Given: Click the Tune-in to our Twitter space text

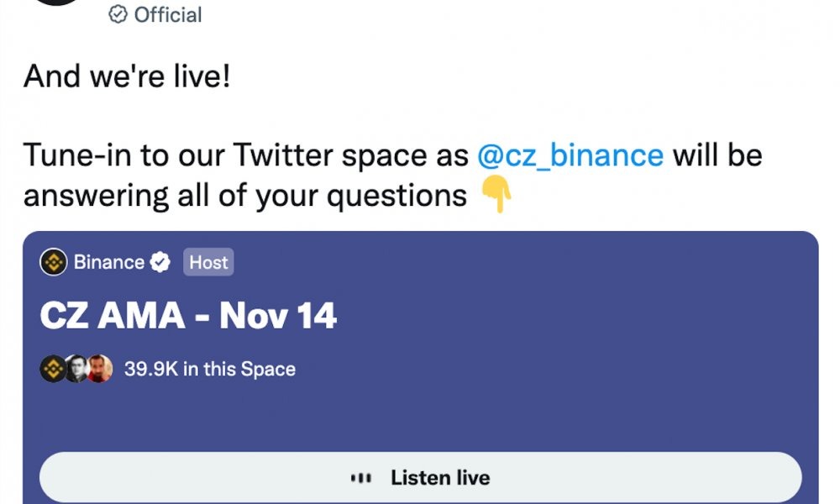Looking at the screenshot, I should coord(246,155).
